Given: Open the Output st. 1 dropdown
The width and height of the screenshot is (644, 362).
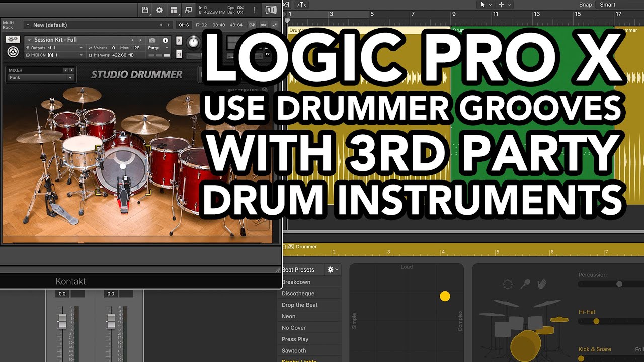Looking at the screenshot, I should 55,48.
